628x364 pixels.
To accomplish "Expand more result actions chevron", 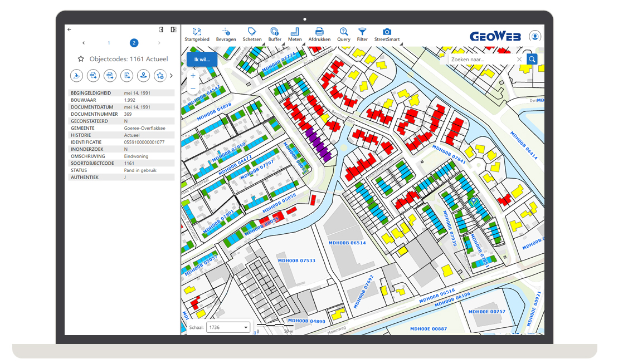I will [172, 76].
